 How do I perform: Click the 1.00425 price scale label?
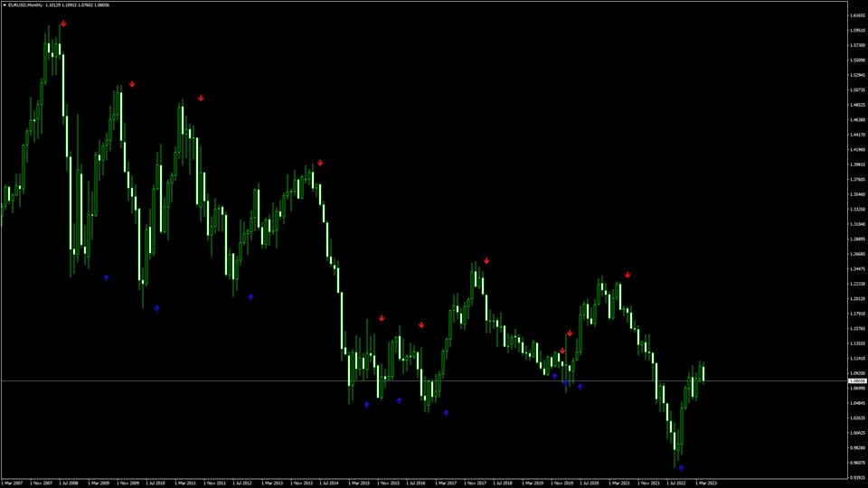[x=857, y=433]
